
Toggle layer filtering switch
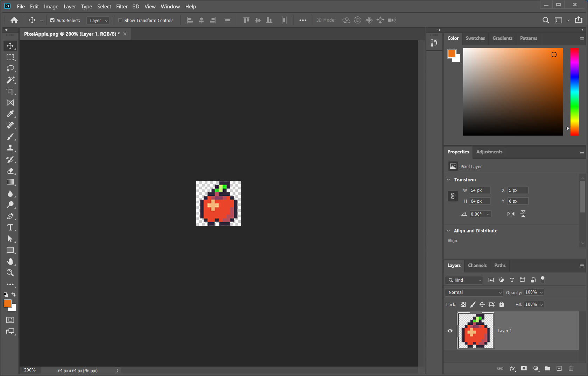pyautogui.click(x=543, y=279)
